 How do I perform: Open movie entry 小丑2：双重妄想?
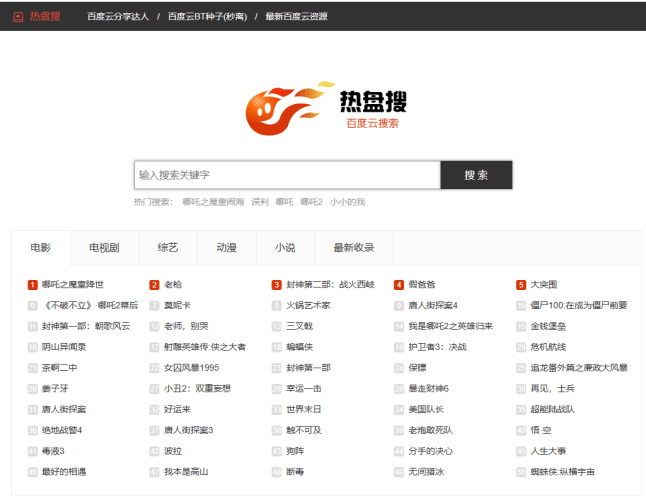tap(197, 388)
